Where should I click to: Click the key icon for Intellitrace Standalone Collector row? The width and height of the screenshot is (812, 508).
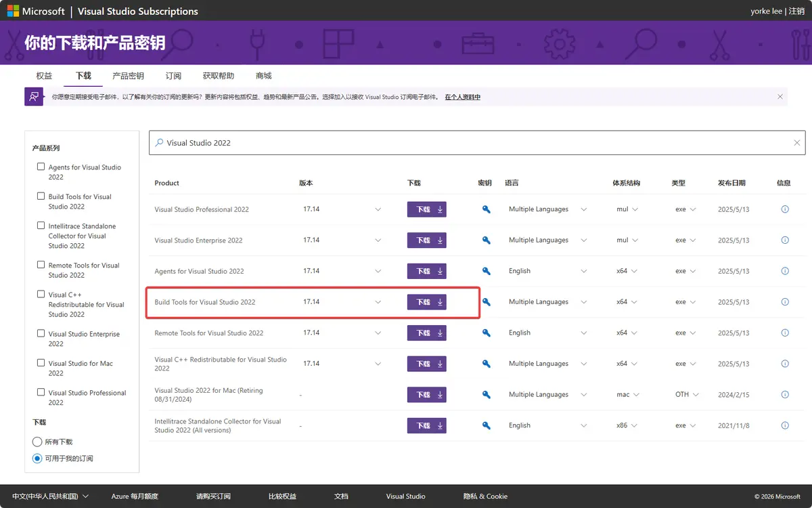(x=486, y=425)
